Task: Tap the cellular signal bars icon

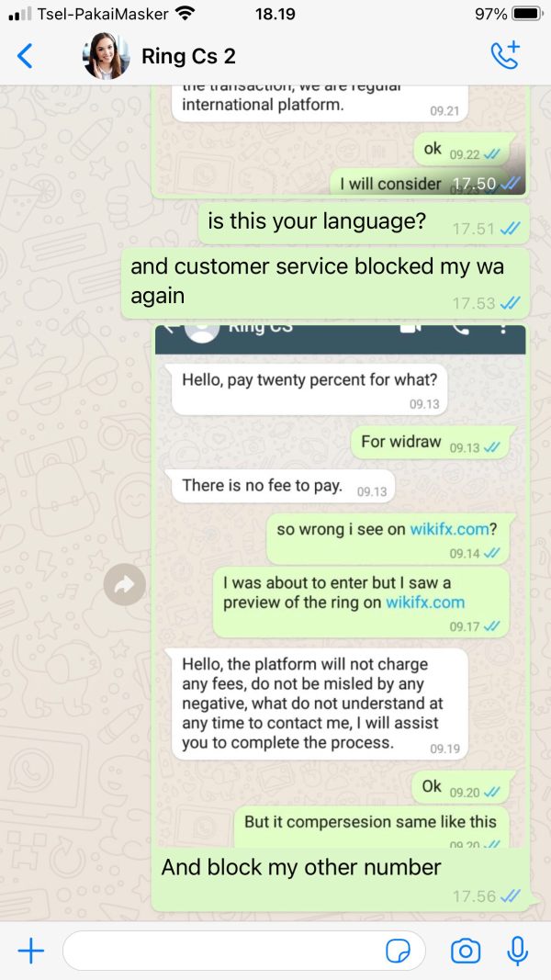Action: (x=20, y=14)
